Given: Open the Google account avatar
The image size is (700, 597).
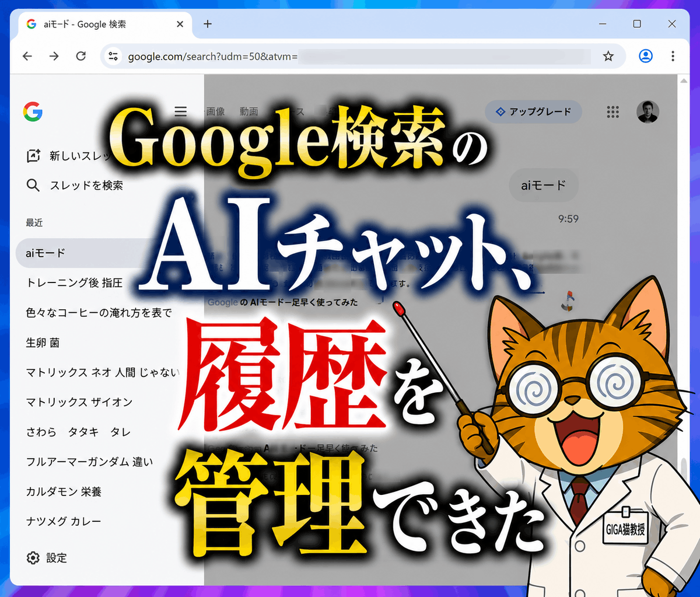Looking at the screenshot, I should (x=647, y=111).
